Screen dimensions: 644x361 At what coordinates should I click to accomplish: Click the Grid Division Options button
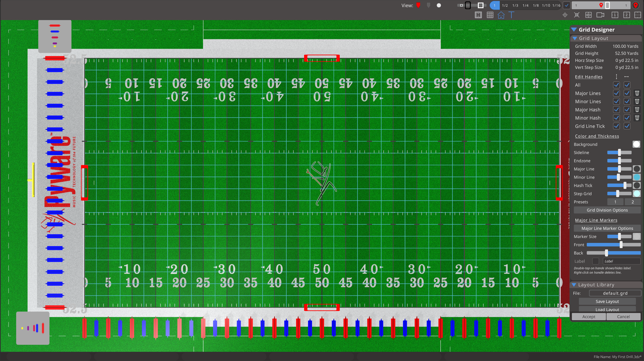[607, 210]
